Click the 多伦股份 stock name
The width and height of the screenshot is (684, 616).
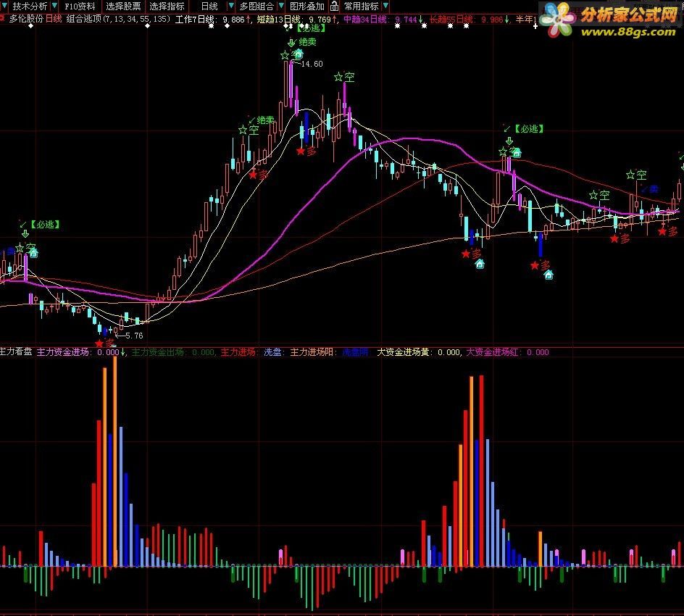(26, 19)
